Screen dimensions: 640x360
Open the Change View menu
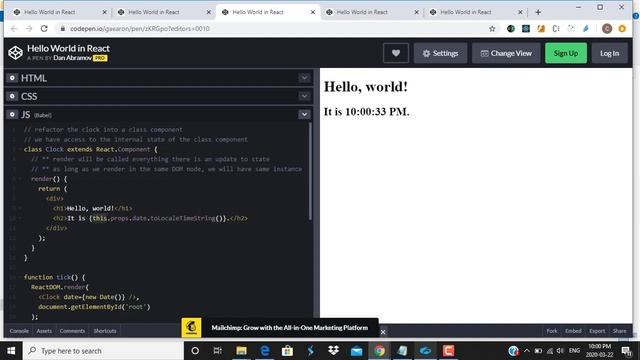point(506,53)
